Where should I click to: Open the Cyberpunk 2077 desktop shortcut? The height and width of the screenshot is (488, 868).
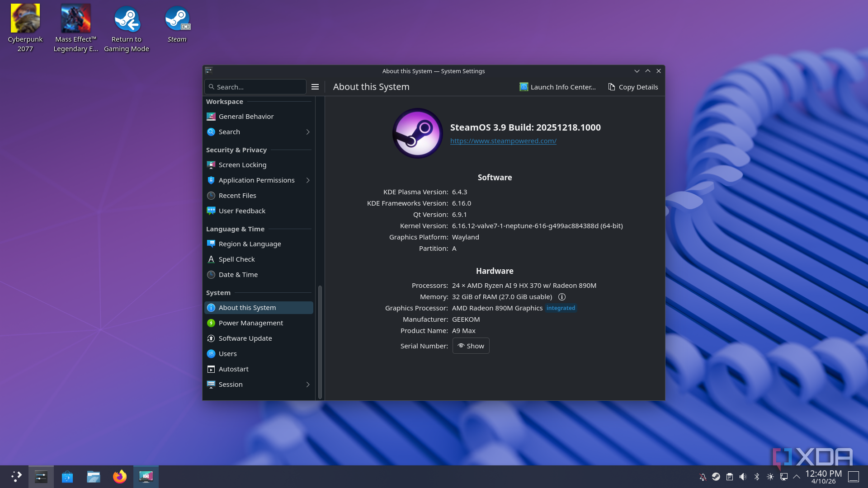[25, 28]
